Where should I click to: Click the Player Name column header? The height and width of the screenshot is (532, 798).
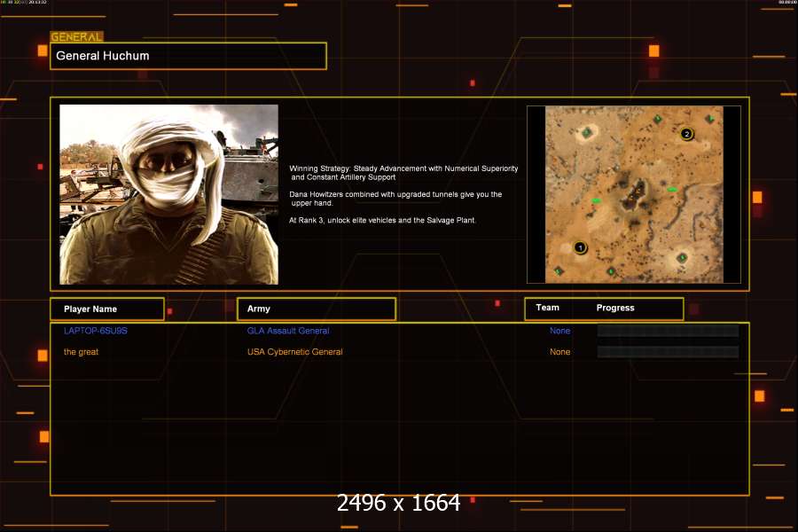click(107, 309)
